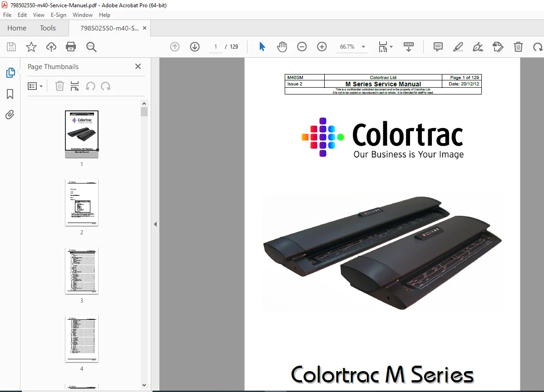
Task: Click the Save file icon
Action: point(11,47)
